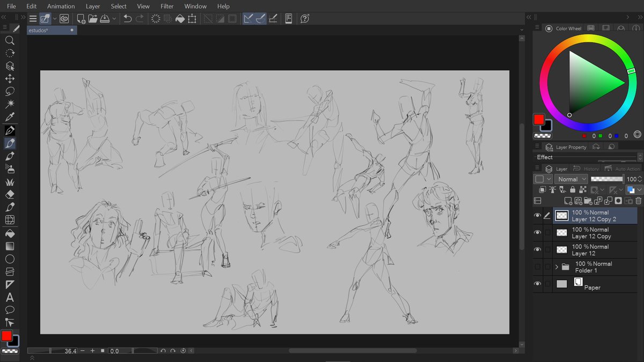Click the Undo arrow in command bar
The image size is (644, 362).
tap(127, 19)
